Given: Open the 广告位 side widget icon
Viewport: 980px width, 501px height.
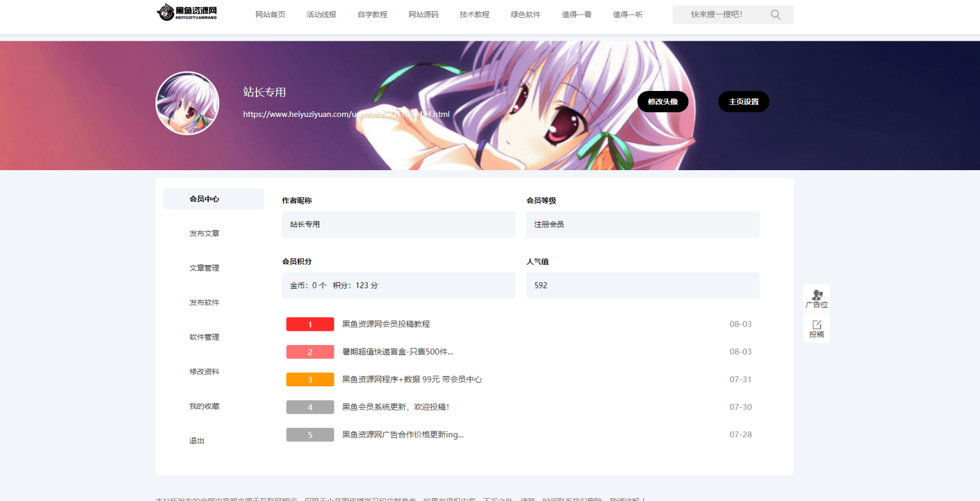Looking at the screenshot, I should [816, 299].
